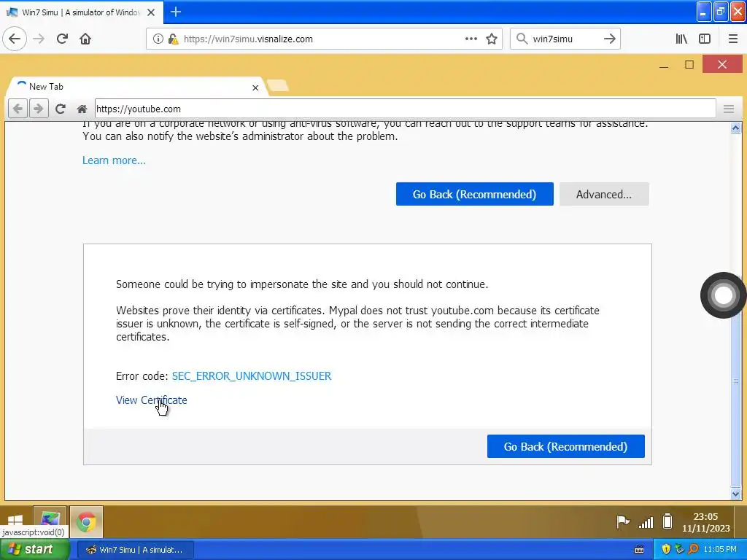Viewport: 747px width, 560px height.
Task: Open the on-screen keyboard tray icon
Action: tap(639, 550)
